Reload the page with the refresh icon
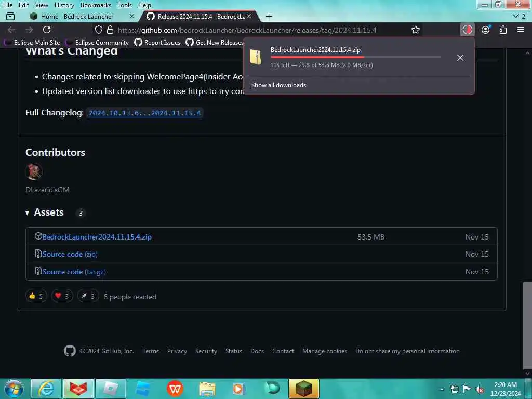532x399 pixels. 47,30
